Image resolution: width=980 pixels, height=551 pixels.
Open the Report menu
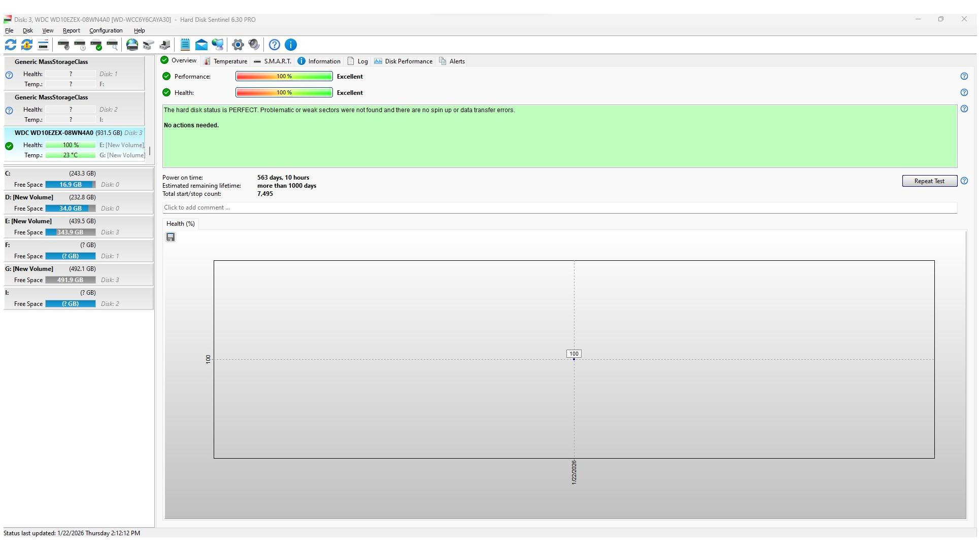[x=71, y=30]
